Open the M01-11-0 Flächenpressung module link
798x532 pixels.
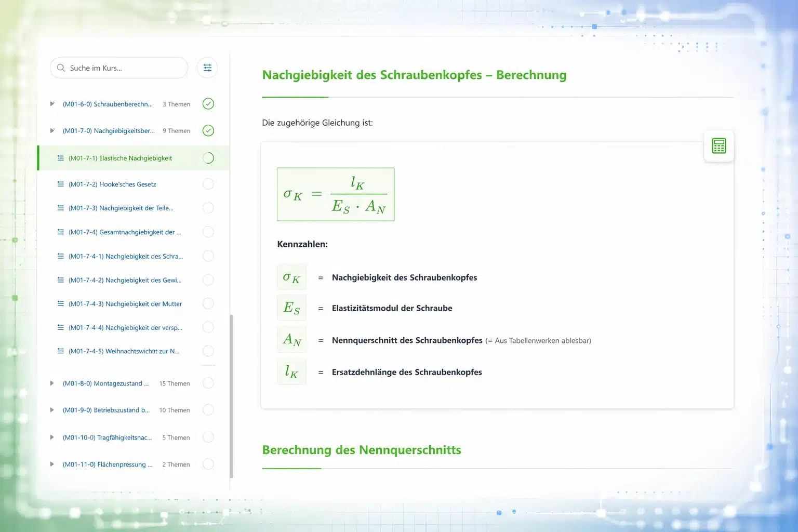[x=107, y=464]
